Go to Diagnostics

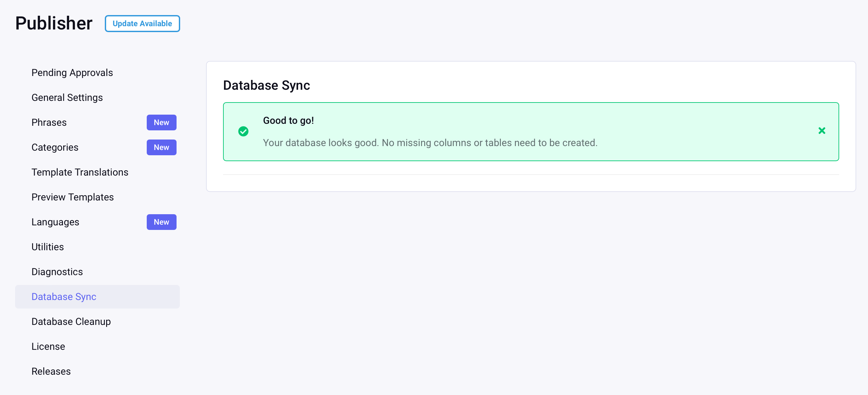(97, 272)
